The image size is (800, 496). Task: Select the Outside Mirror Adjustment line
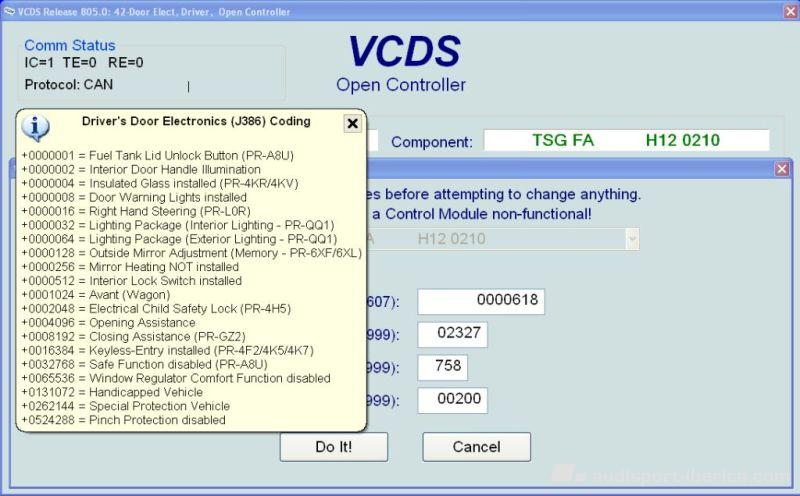(x=191, y=253)
